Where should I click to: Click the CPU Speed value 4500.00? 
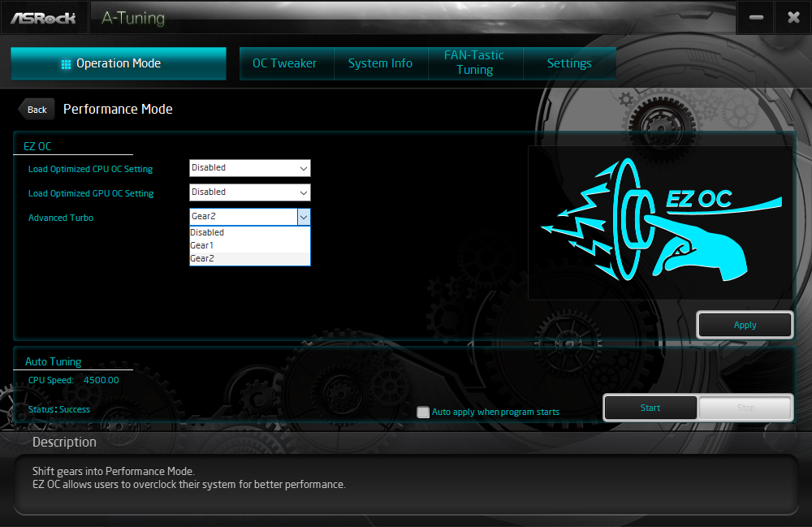point(101,379)
